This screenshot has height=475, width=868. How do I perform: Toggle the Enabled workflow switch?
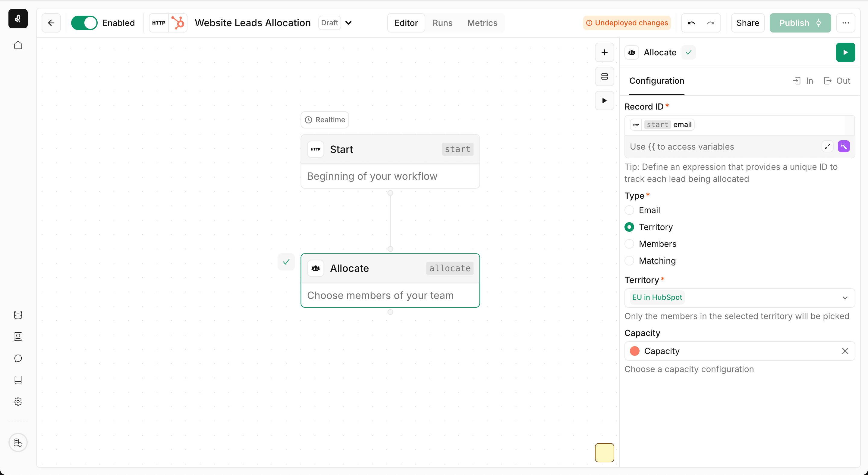click(84, 23)
